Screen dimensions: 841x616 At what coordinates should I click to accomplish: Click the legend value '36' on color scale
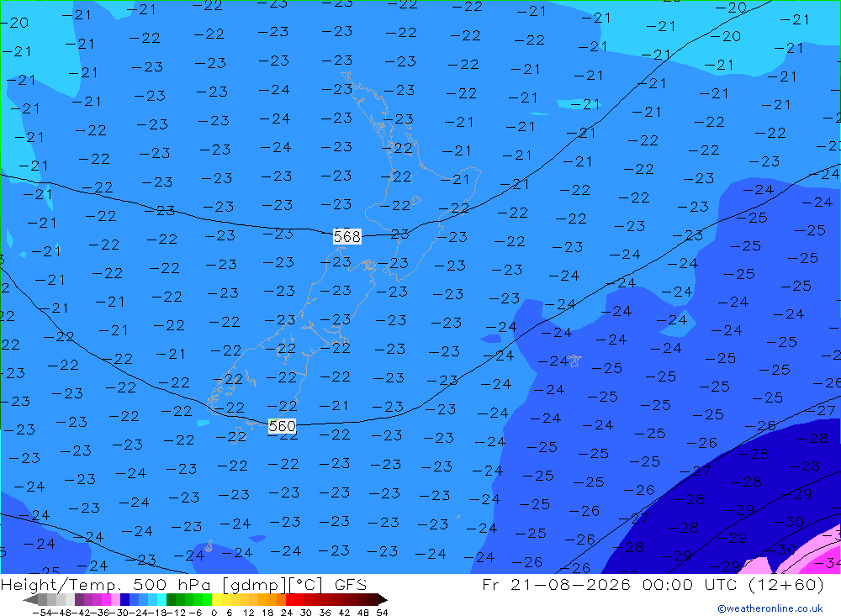[x=325, y=613]
